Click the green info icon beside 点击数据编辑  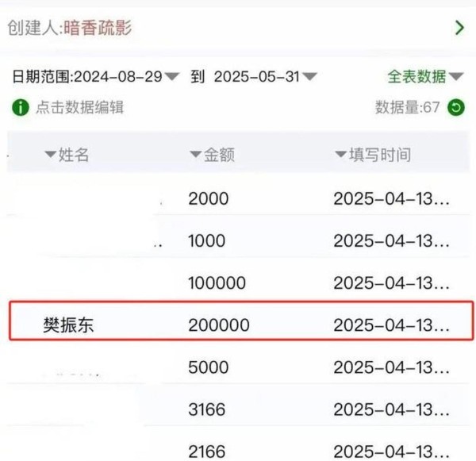tap(20, 107)
